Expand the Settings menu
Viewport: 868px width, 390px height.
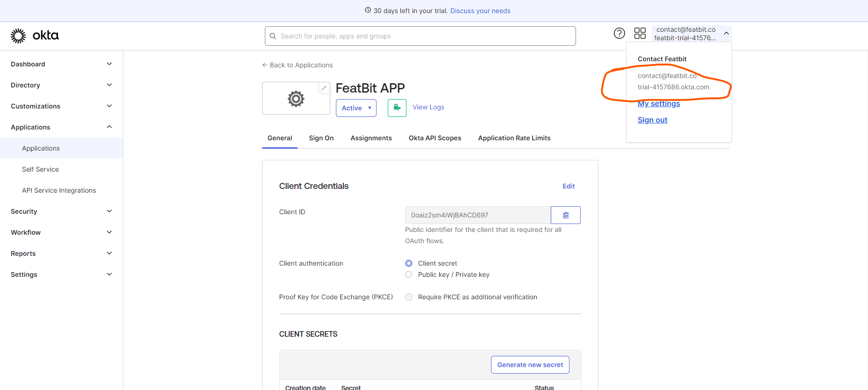[x=62, y=274]
